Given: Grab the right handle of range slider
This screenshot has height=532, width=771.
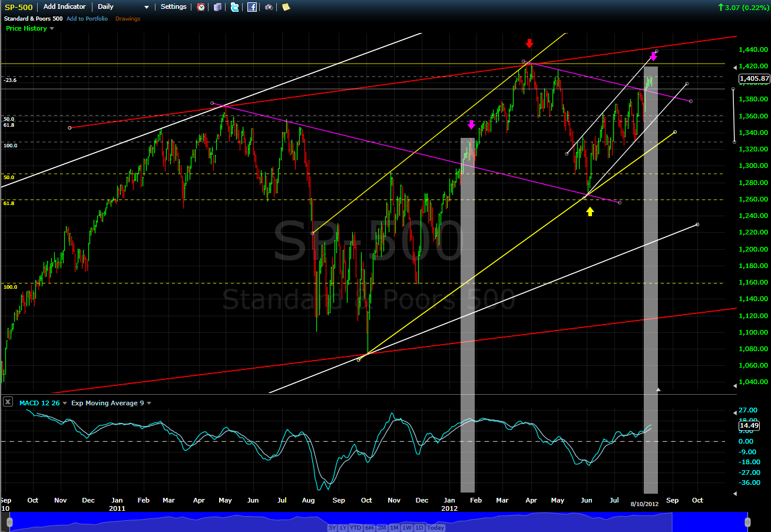Looking at the screenshot, I should pos(747,522).
